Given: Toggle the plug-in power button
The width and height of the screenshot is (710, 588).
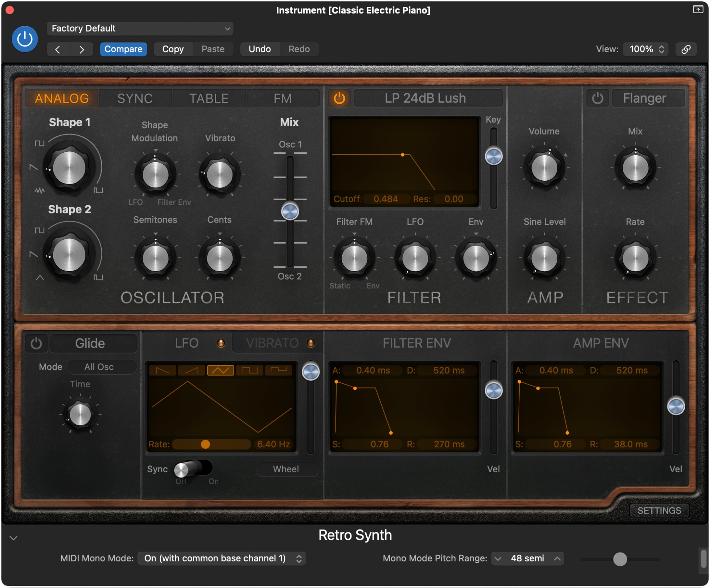Looking at the screenshot, I should coord(25,39).
